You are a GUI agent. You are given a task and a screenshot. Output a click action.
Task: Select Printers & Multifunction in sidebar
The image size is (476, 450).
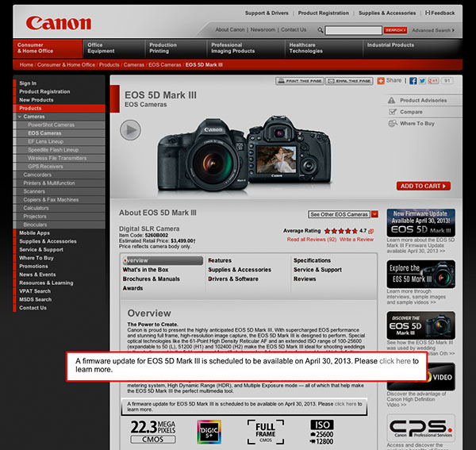click(49, 183)
